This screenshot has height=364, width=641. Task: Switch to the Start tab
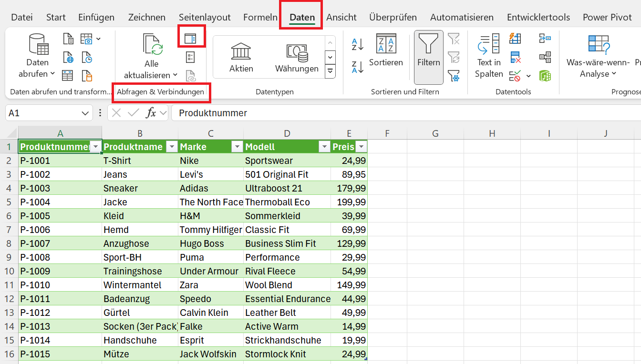point(56,17)
